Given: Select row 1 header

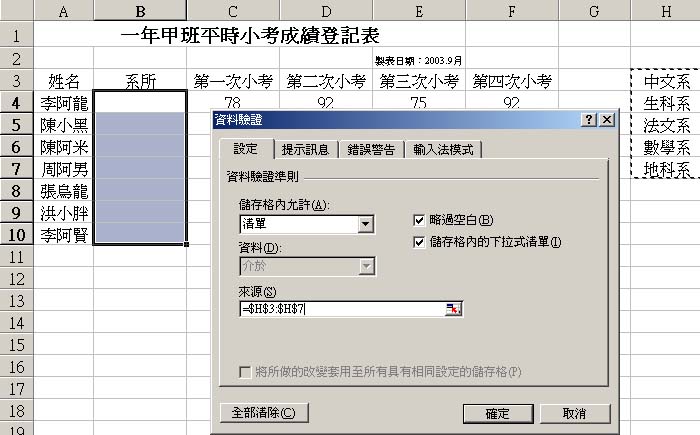Looking at the screenshot, I should pyautogui.click(x=17, y=35).
